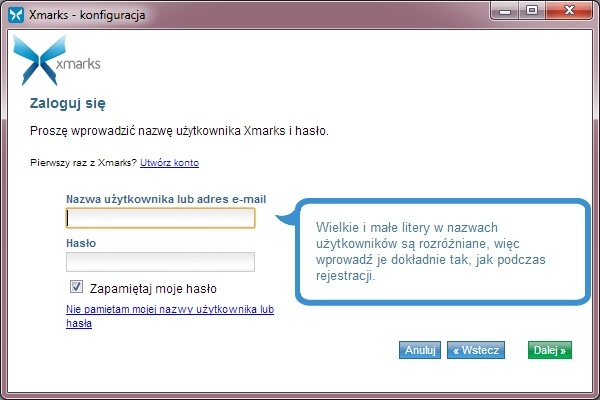This screenshot has height=400, width=600.
Task: Follow the Nie pamiętam mojej nazwy użytkownika link
Action: [x=170, y=316]
